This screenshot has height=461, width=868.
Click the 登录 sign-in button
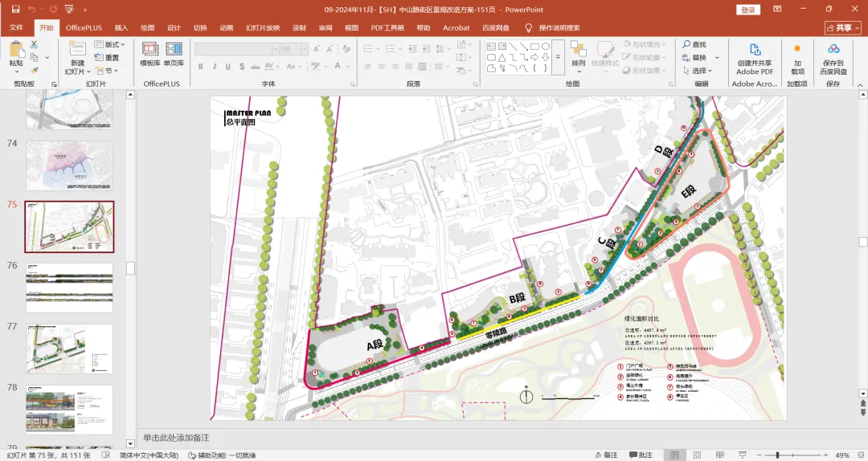click(748, 10)
